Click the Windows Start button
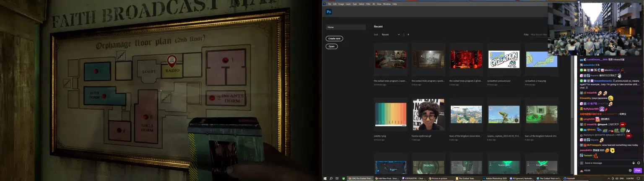The image size is (644, 181). pyautogui.click(x=325, y=178)
